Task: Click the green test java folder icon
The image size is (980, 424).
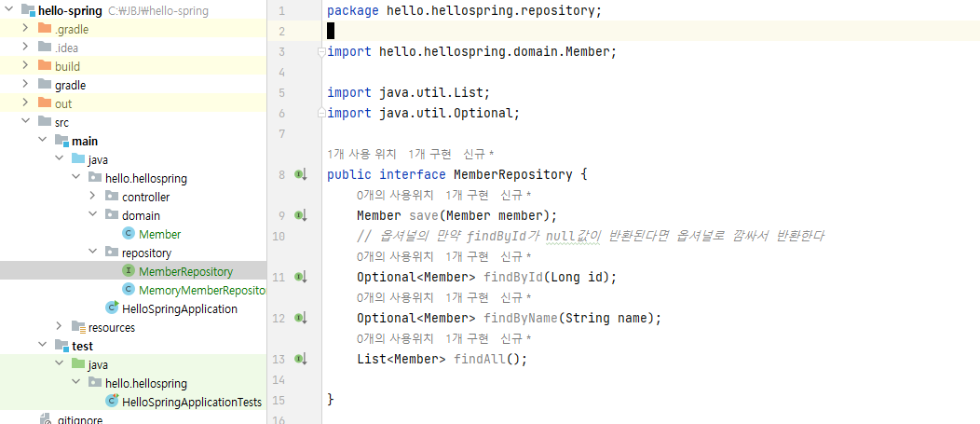Action: (78, 364)
